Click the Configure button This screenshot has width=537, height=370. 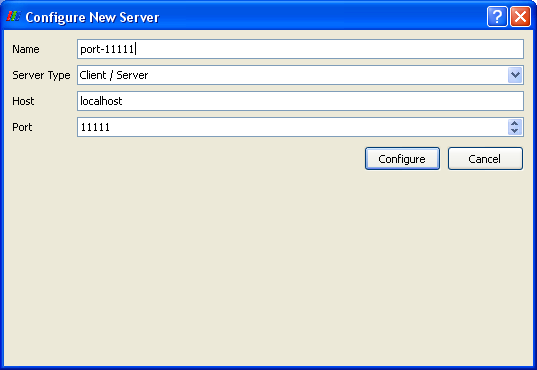[x=402, y=159]
